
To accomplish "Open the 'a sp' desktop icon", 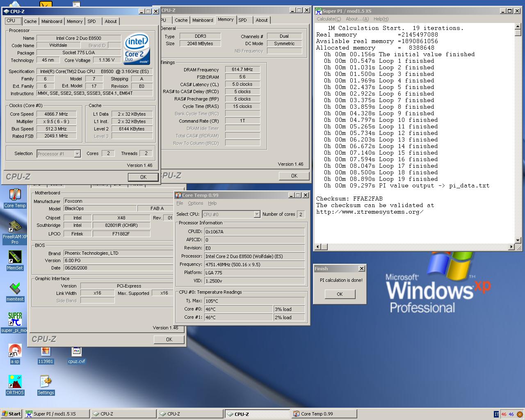I will pos(15,354).
